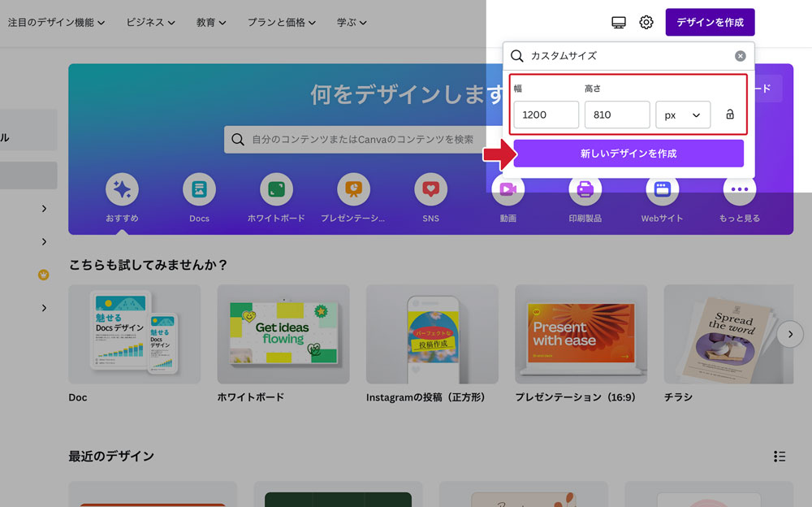Click the チラシ label text
The image size is (812, 507).
tap(678, 397)
